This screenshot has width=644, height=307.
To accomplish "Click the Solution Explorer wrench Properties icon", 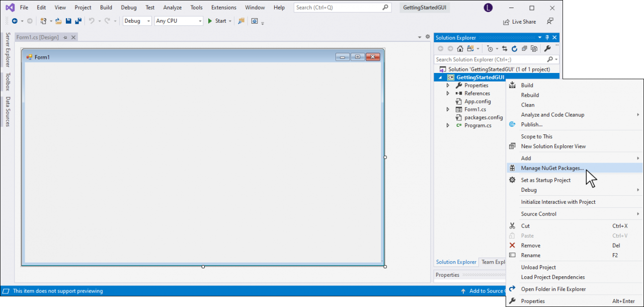I will click(547, 49).
